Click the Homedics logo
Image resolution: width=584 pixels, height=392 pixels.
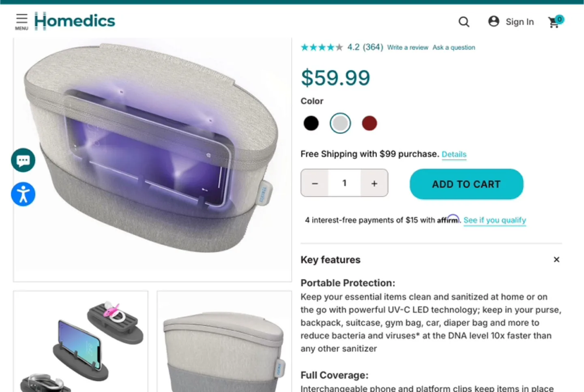(75, 21)
